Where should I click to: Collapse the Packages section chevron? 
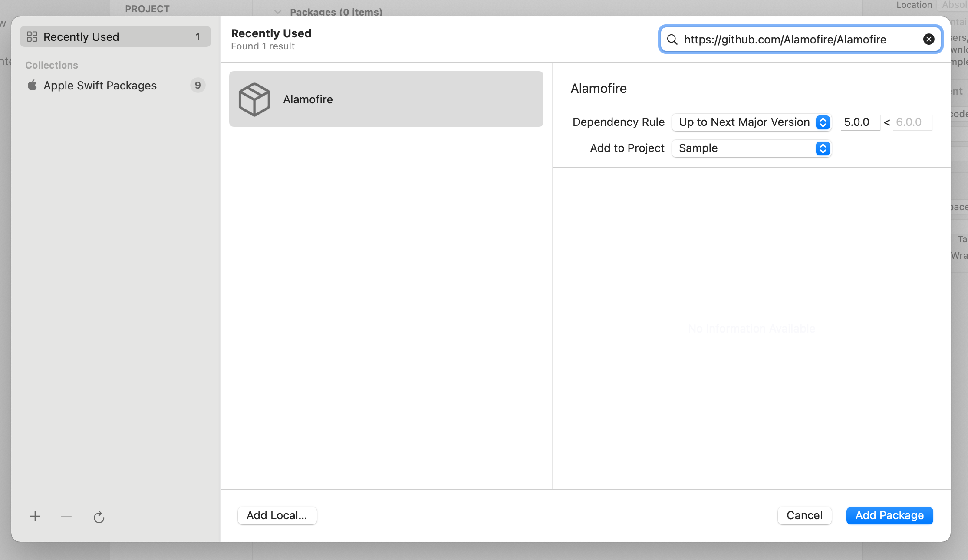click(x=278, y=12)
